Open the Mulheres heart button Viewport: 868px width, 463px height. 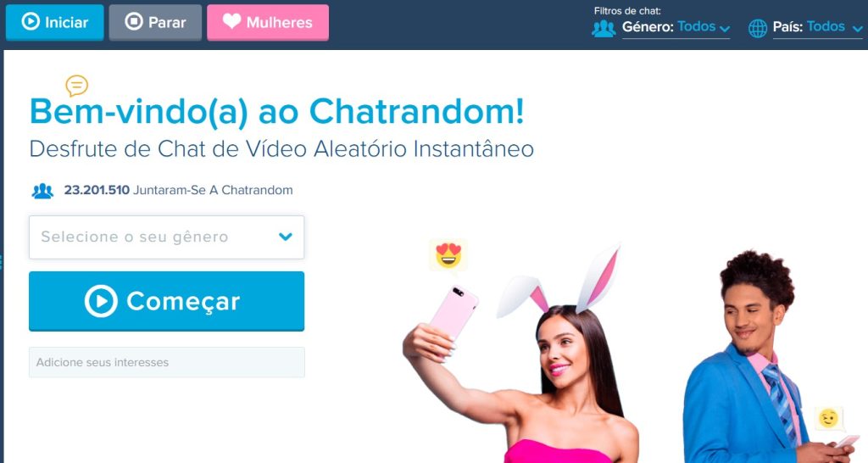pyautogui.click(x=268, y=22)
